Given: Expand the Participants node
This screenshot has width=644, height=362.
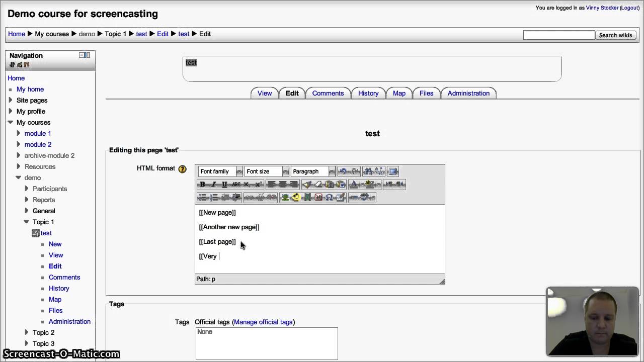Looking at the screenshot, I should click(27, 189).
